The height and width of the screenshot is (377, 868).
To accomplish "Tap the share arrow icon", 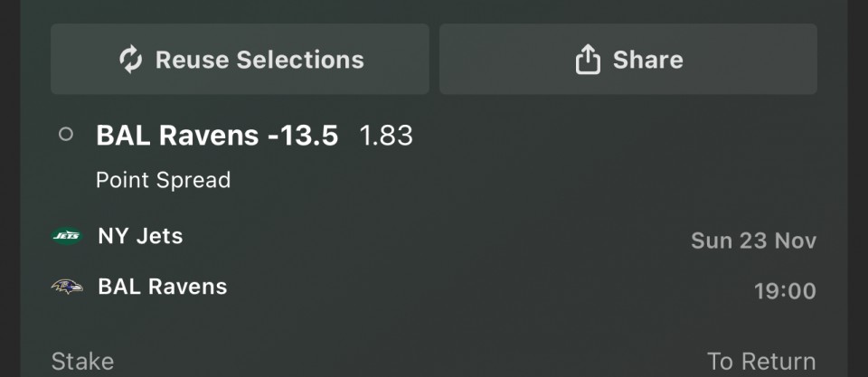I will coord(588,60).
